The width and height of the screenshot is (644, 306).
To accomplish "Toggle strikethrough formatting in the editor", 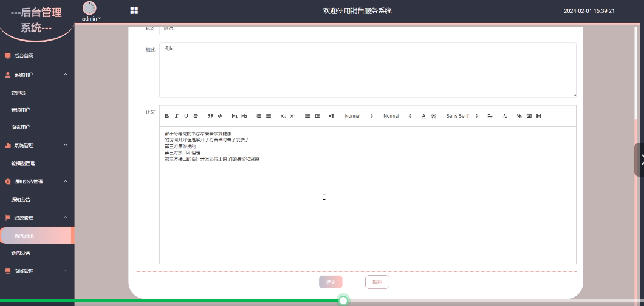I will 196,116.
